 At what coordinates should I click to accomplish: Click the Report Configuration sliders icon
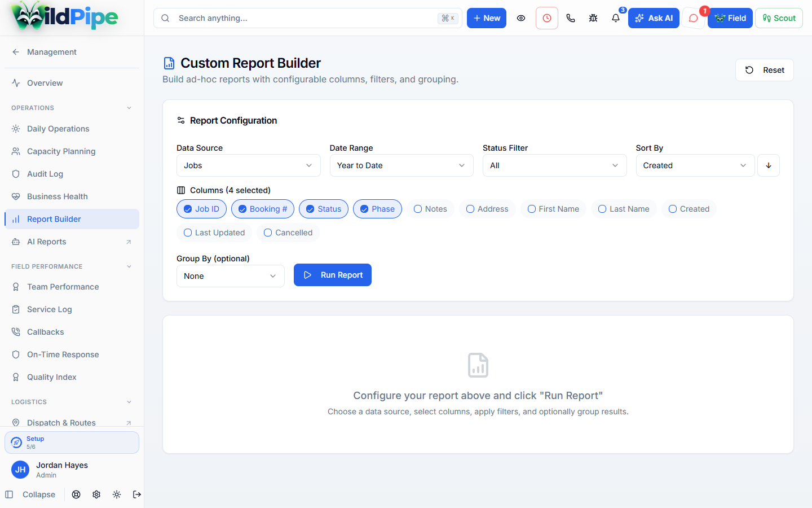click(x=181, y=120)
